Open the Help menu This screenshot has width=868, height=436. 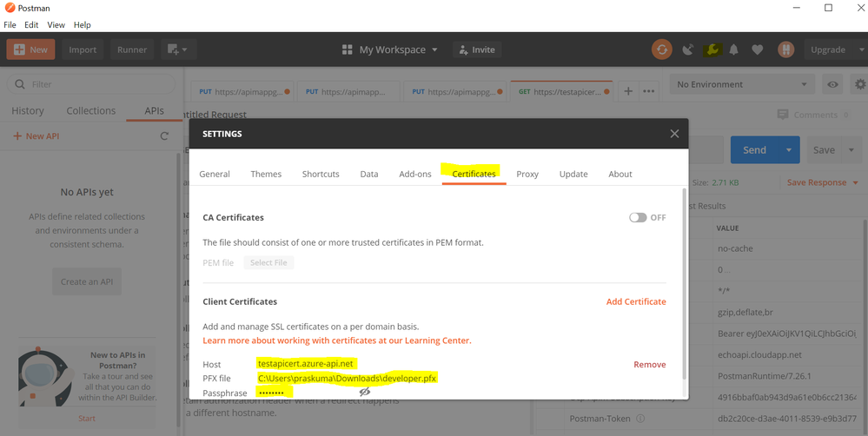coord(82,25)
